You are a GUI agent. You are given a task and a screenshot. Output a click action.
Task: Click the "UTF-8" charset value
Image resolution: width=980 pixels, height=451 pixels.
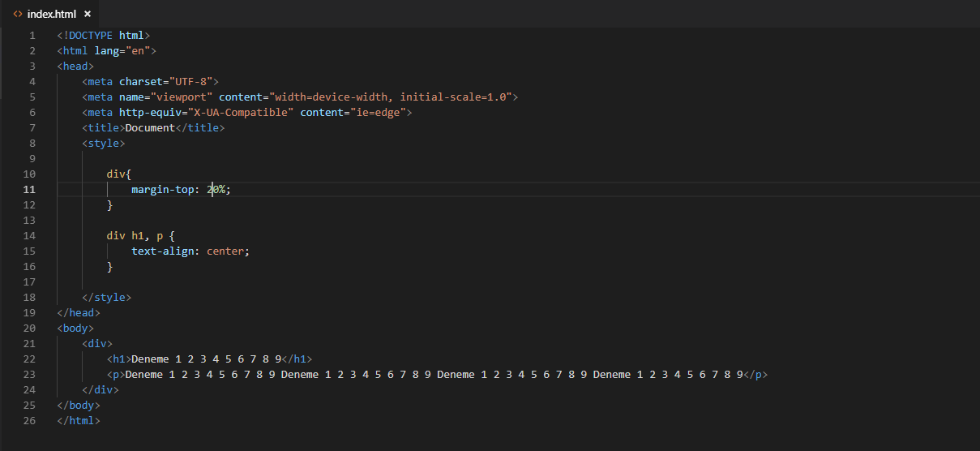[190, 81]
